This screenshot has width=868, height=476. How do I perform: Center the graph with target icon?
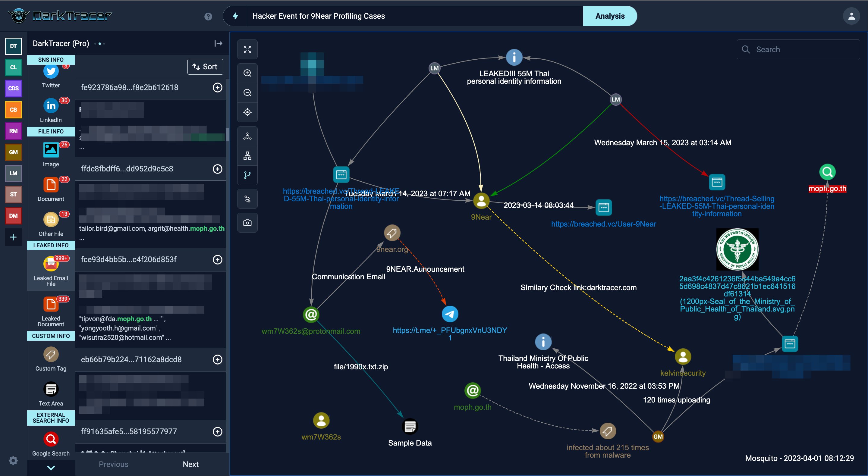point(247,112)
